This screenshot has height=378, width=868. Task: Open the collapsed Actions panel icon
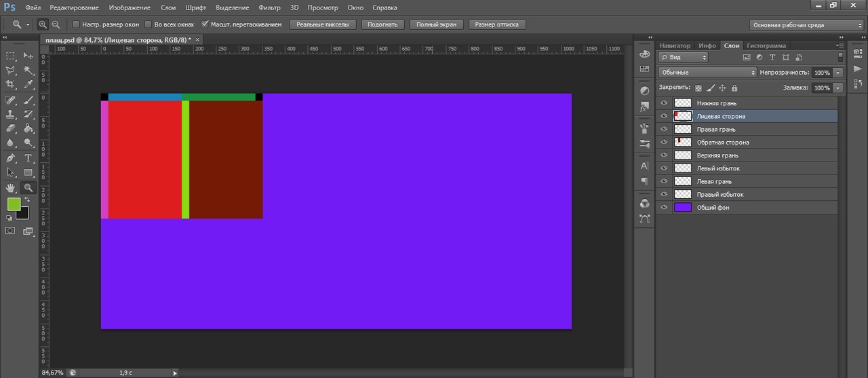pos(856,69)
